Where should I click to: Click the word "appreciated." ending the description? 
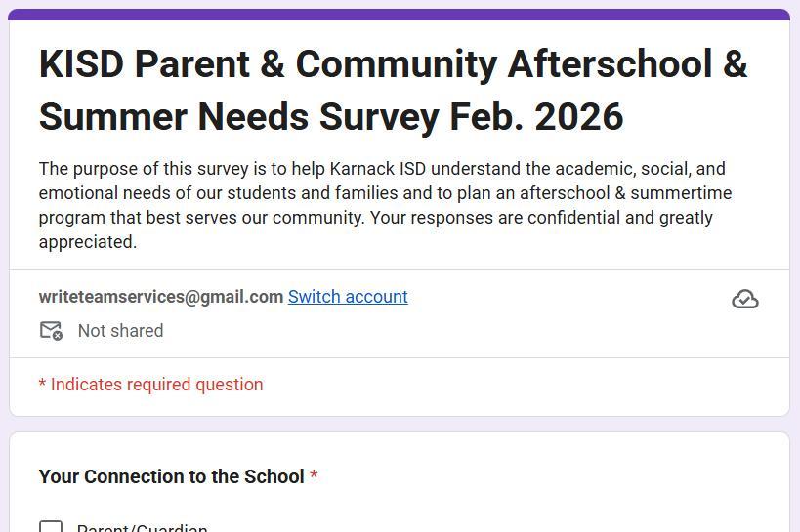tap(88, 242)
